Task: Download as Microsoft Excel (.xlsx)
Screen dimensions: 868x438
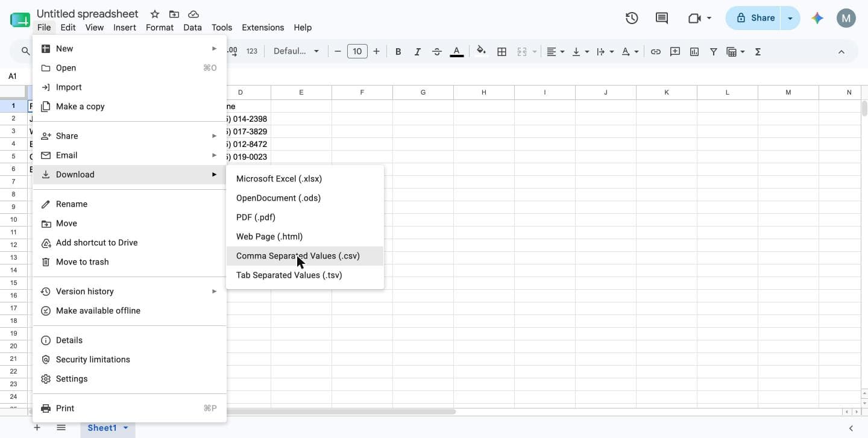Action: (x=305, y=179)
